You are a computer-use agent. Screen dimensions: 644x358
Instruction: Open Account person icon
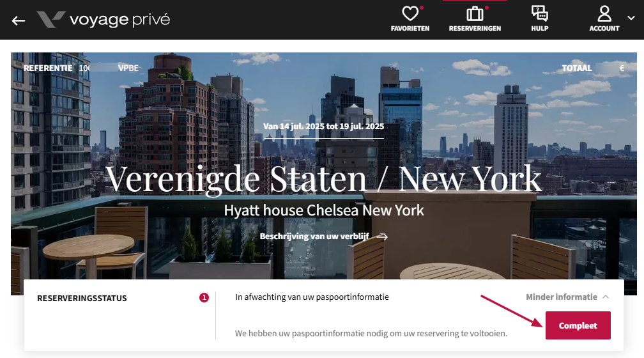604,13
